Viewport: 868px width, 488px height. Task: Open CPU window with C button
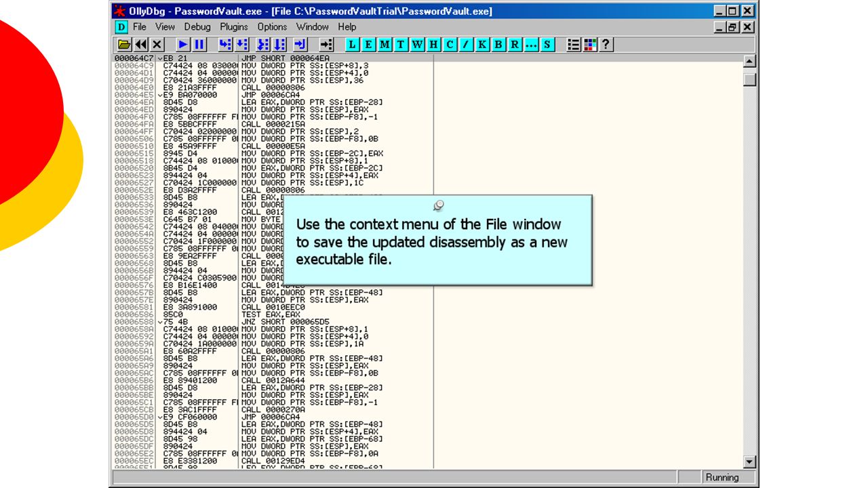click(450, 45)
